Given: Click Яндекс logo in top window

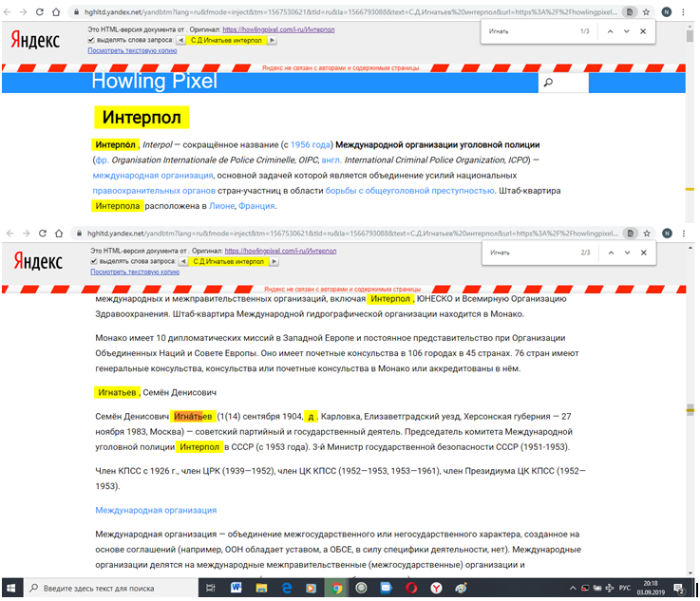Looking at the screenshot, I should point(35,40).
